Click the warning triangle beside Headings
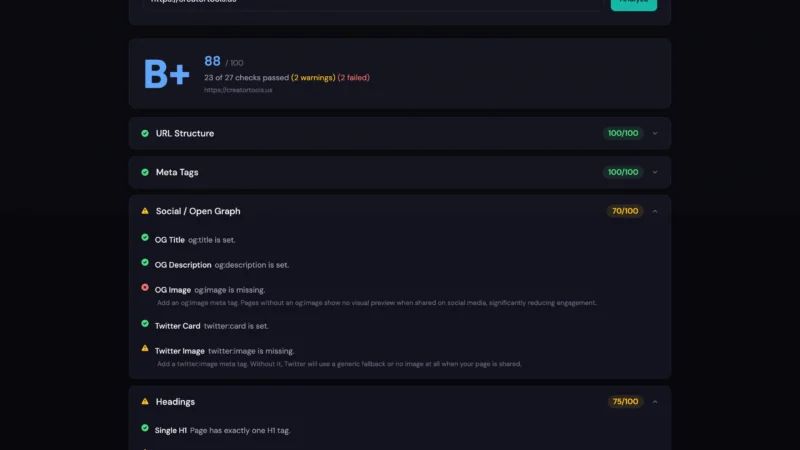The width and height of the screenshot is (800, 450). click(x=145, y=402)
